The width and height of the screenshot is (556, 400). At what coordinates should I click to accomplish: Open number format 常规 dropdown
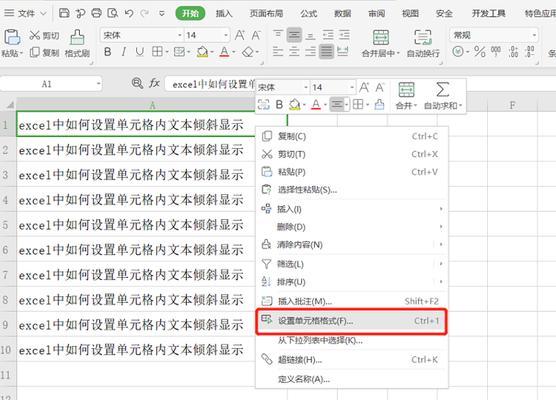534,35
